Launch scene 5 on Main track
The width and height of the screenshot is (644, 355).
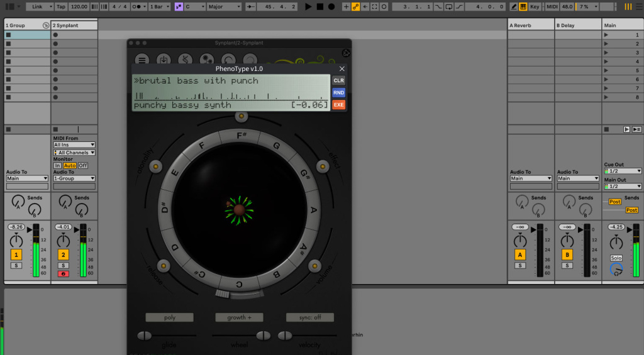[606, 70]
